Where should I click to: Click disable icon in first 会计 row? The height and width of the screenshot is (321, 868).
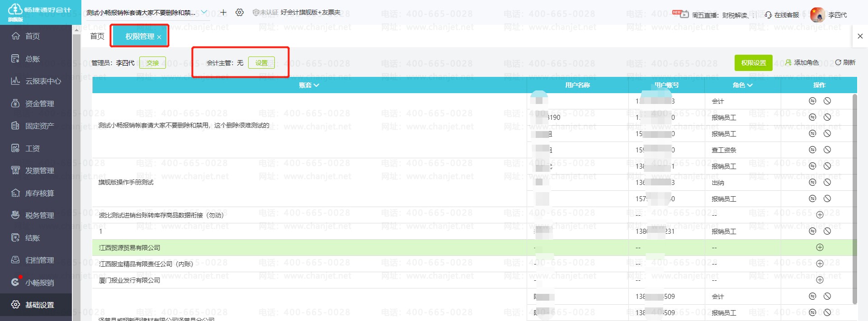827,101
